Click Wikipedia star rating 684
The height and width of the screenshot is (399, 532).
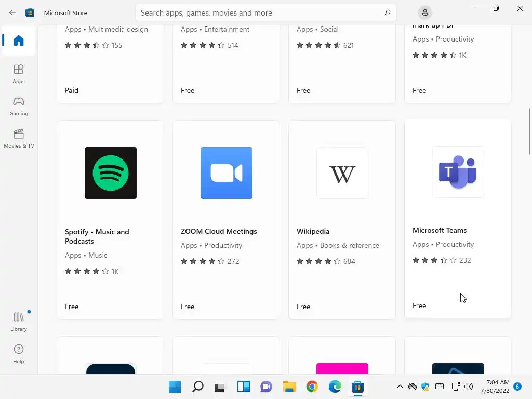pyautogui.click(x=326, y=261)
